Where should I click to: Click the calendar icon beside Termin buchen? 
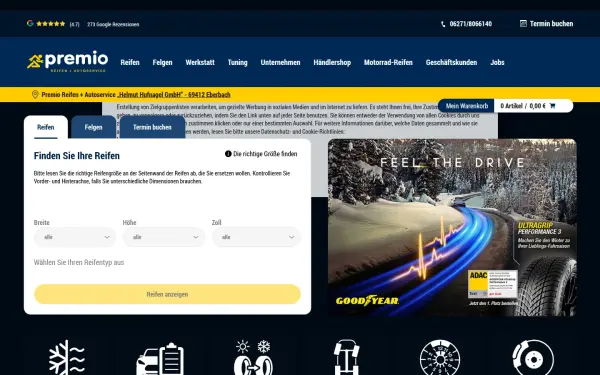point(523,23)
